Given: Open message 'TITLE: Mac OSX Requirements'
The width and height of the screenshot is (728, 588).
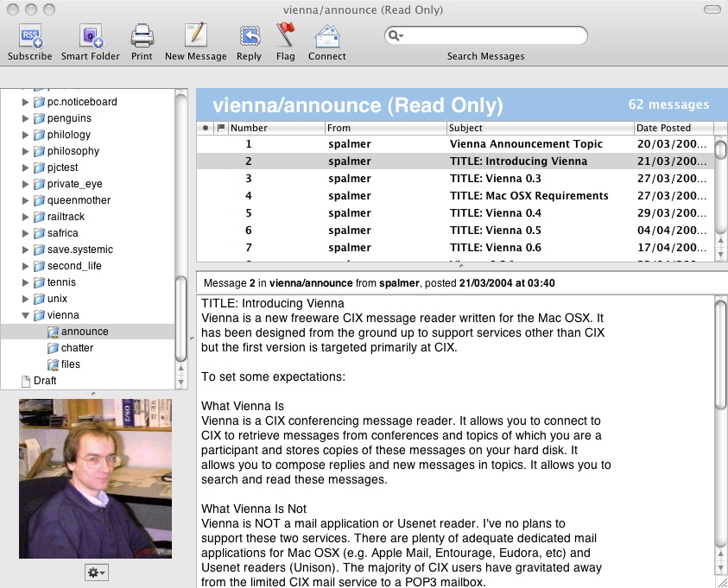Looking at the screenshot, I should point(529,196).
